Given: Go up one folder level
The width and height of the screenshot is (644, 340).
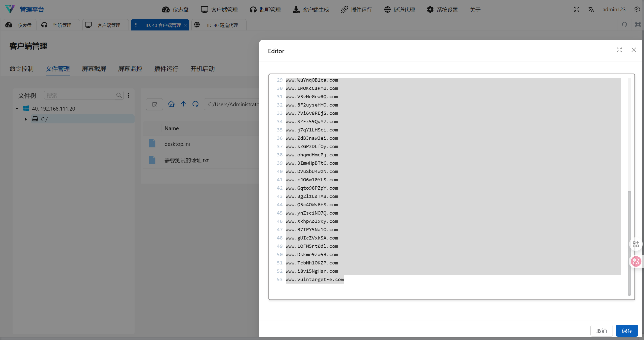Looking at the screenshot, I should [x=183, y=104].
